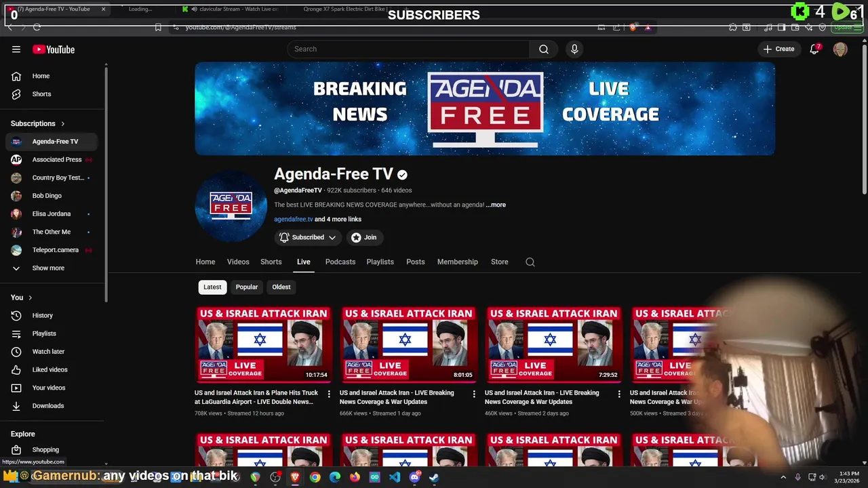Open the notifications bell
The height and width of the screenshot is (488, 868).
click(814, 49)
